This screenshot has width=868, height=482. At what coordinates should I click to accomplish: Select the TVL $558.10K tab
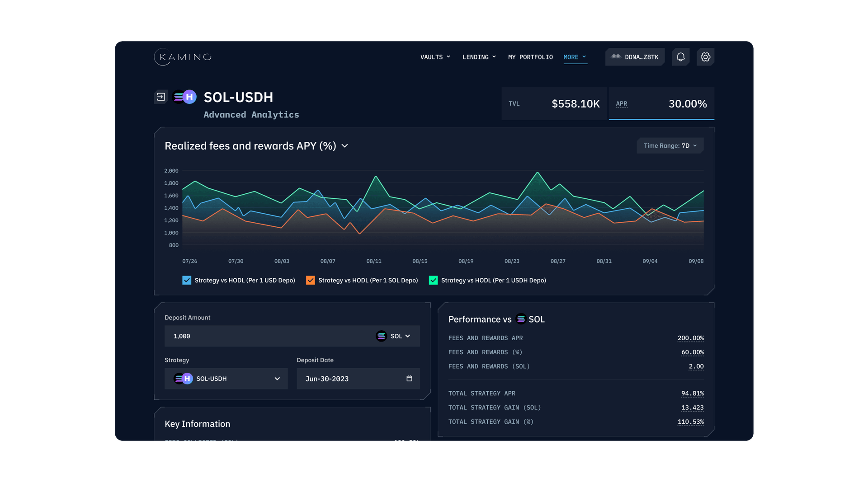click(x=554, y=103)
